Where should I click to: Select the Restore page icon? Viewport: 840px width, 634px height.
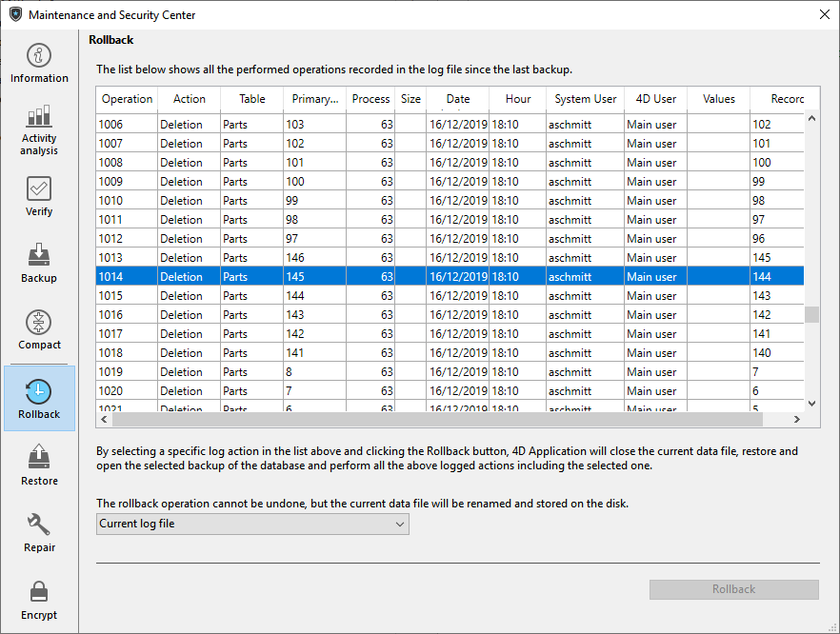pyautogui.click(x=39, y=458)
